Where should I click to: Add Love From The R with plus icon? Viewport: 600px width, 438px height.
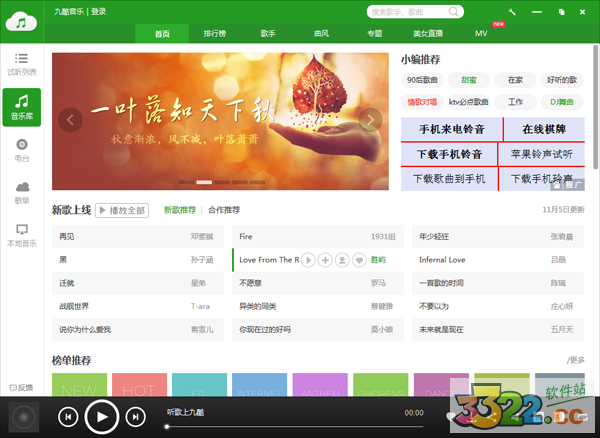point(325,260)
